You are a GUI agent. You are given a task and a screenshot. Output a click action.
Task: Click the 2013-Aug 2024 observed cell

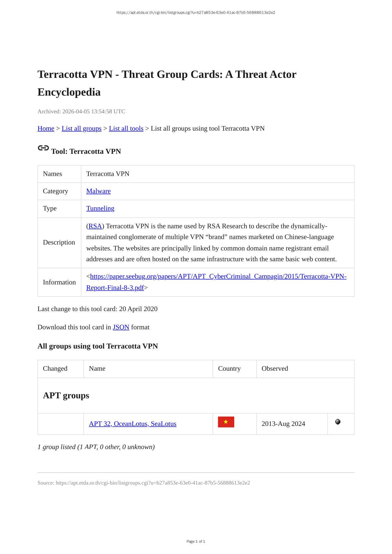click(x=283, y=424)
